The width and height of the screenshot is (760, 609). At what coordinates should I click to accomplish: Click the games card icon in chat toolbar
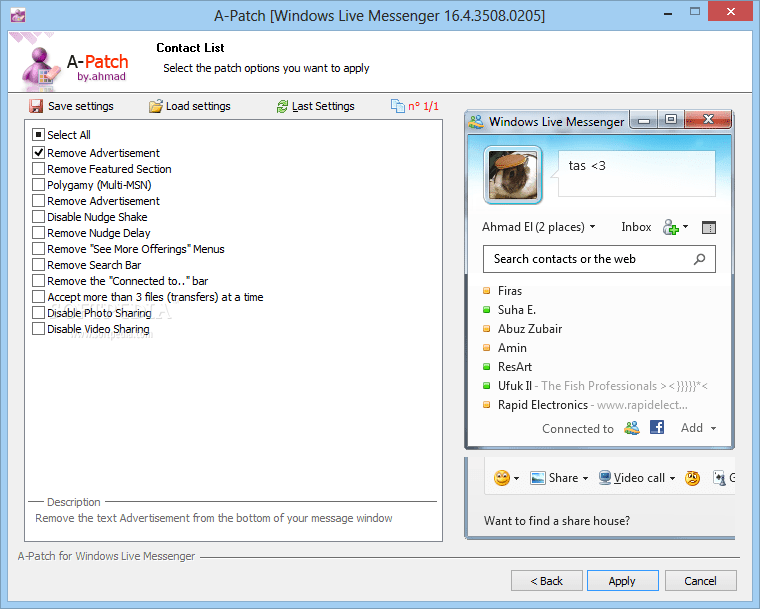tap(719, 478)
